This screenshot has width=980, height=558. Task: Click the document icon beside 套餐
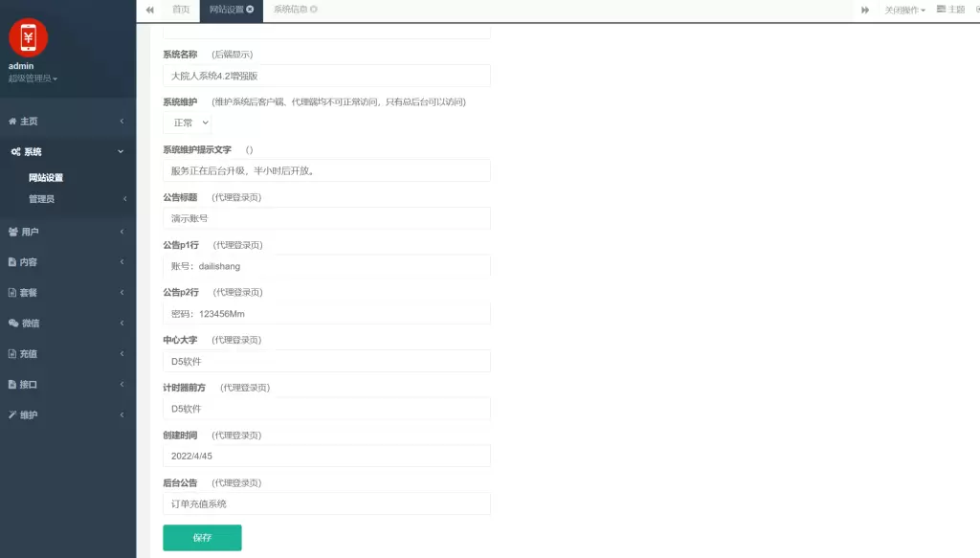pyautogui.click(x=11, y=293)
